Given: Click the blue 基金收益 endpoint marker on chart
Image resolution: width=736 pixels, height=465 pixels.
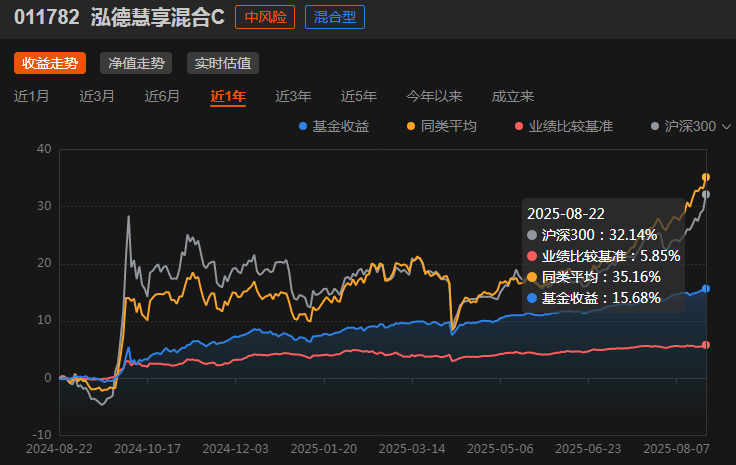Looking at the screenshot, I should (x=705, y=289).
